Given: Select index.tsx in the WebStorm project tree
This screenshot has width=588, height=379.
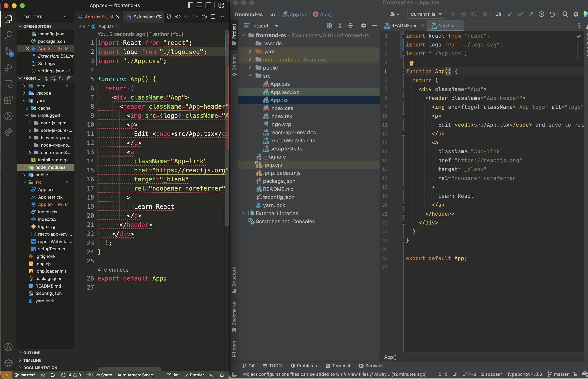Looking at the screenshot, I should point(281,116).
